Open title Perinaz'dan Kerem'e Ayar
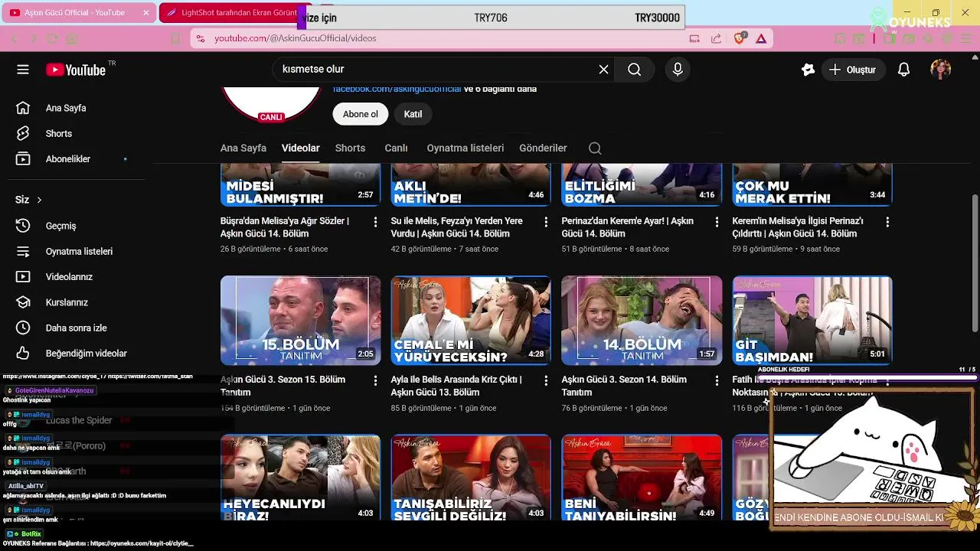 tap(628, 227)
